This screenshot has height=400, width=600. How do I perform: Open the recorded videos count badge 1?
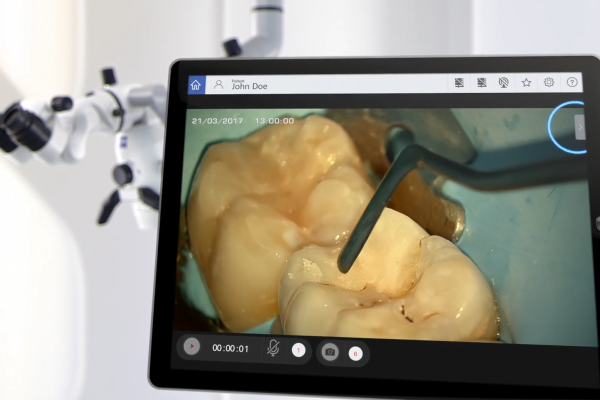298,350
